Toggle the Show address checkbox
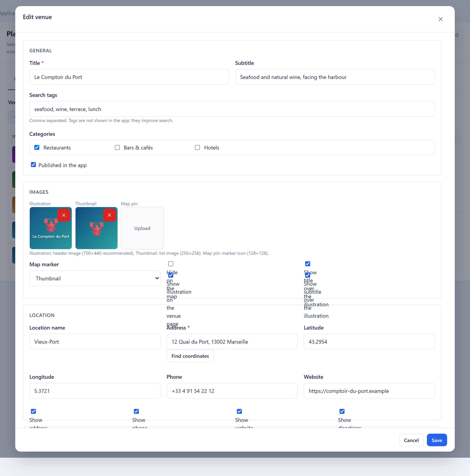The image size is (470, 476). (33, 411)
